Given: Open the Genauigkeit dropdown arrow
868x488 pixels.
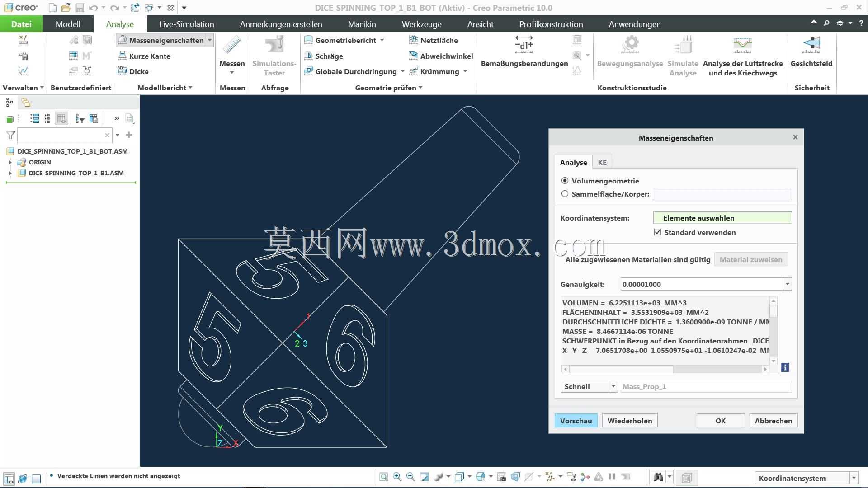Looking at the screenshot, I should (787, 284).
